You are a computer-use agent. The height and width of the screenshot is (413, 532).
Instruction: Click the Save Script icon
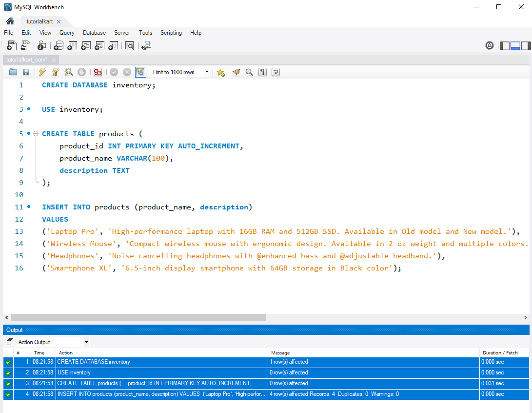click(26, 72)
